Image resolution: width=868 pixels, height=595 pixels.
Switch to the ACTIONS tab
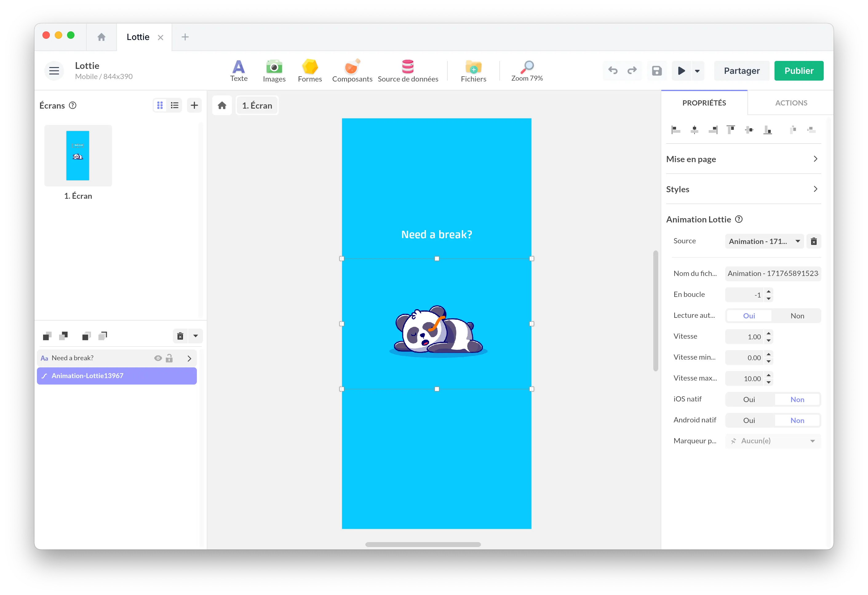(x=791, y=103)
